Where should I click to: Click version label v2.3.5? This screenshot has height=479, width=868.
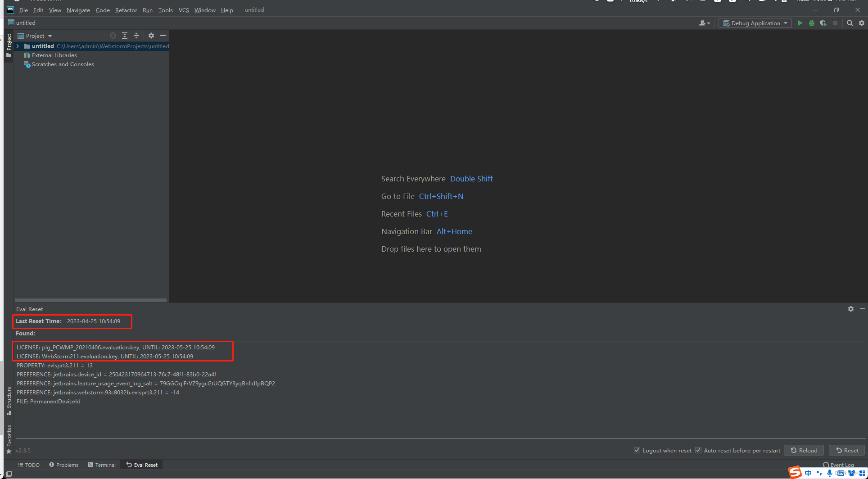pyautogui.click(x=23, y=450)
